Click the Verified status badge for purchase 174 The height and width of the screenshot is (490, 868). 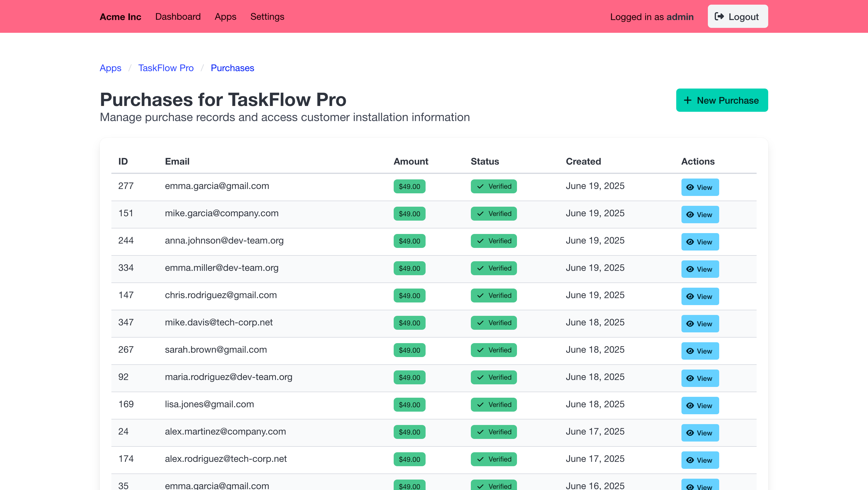click(493, 459)
